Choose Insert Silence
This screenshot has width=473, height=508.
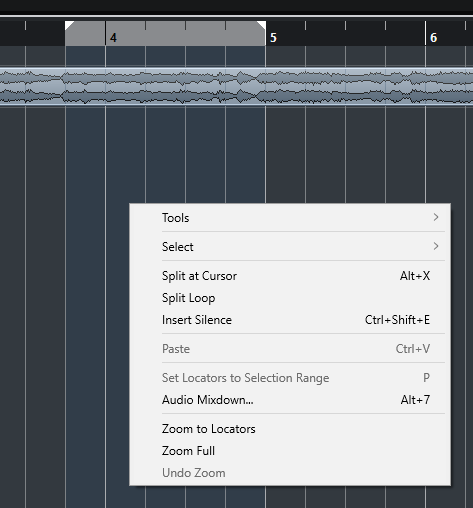[x=290, y=320]
